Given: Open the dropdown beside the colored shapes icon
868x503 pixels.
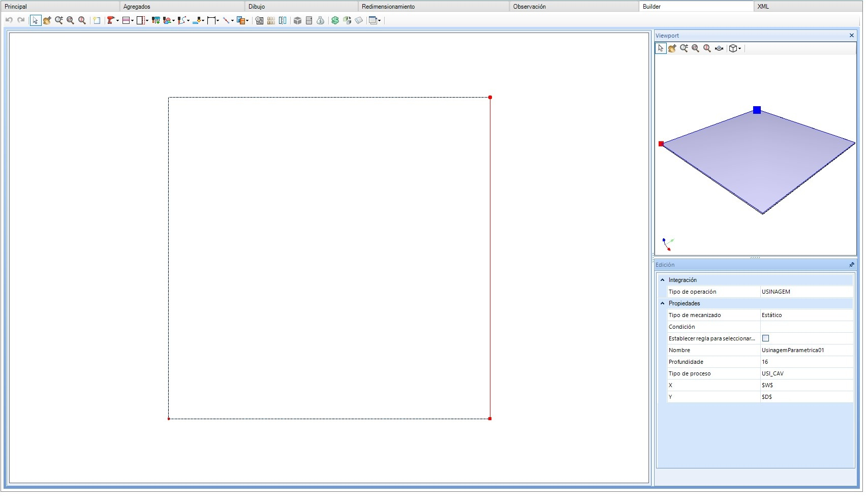Looking at the screenshot, I should 174,21.
